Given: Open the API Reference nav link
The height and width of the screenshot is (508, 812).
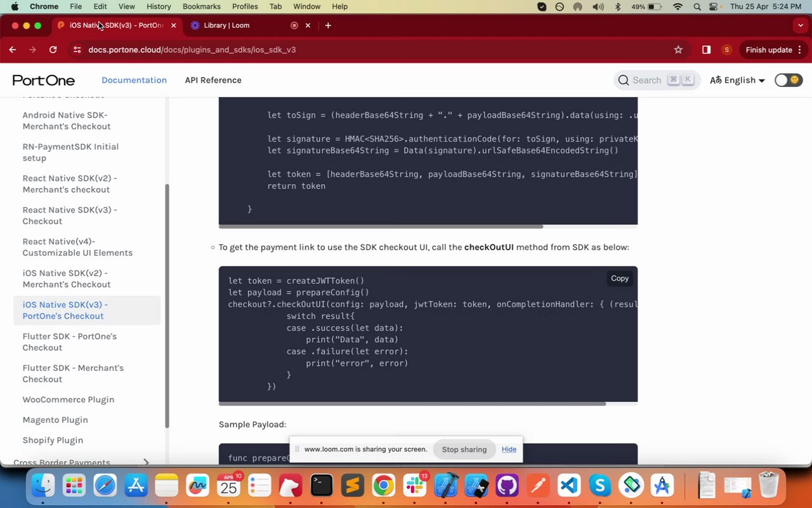Looking at the screenshot, I should (213, 80).
